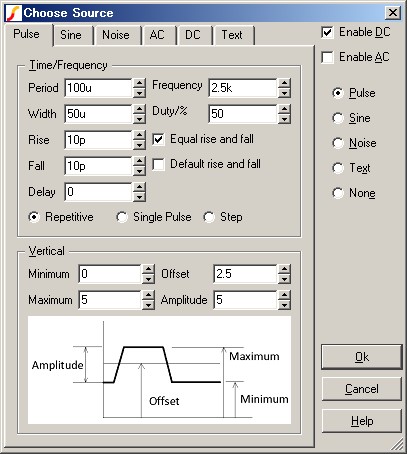
Task: Open the DC tab
Action: [193, 35]
